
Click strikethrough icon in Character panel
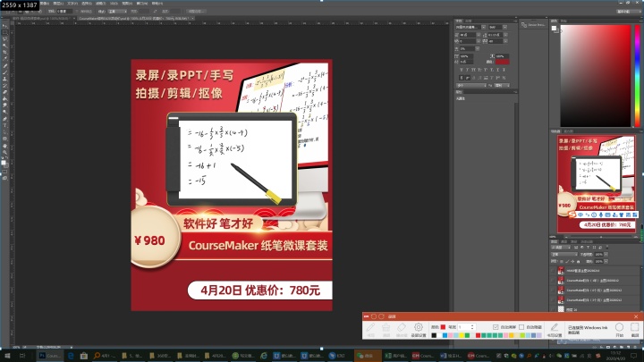(504, 70)
